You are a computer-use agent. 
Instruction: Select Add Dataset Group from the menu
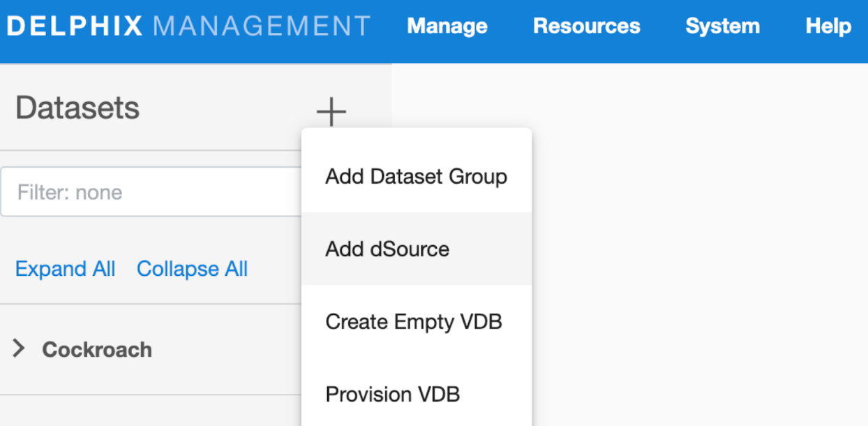coord(415,177)
